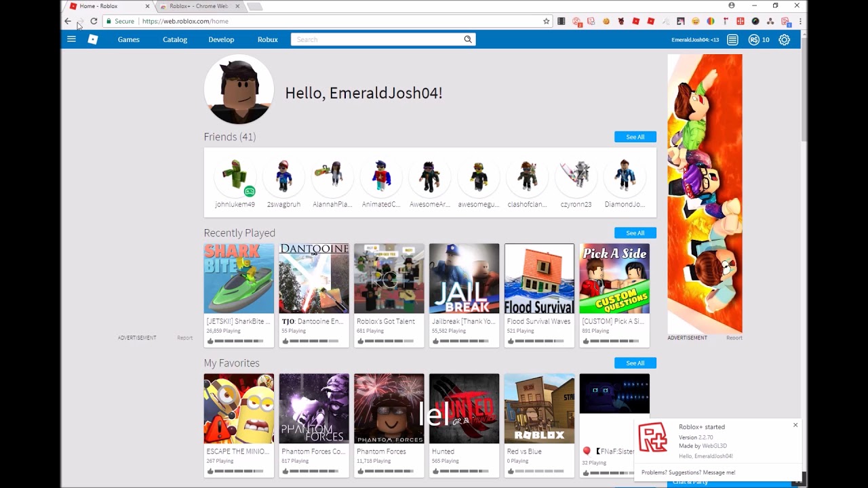The height and width of the screenshot is (488, 868).
Task: Click the browser address bar URL
Action: pyautogui.click(x=185, y=21)
